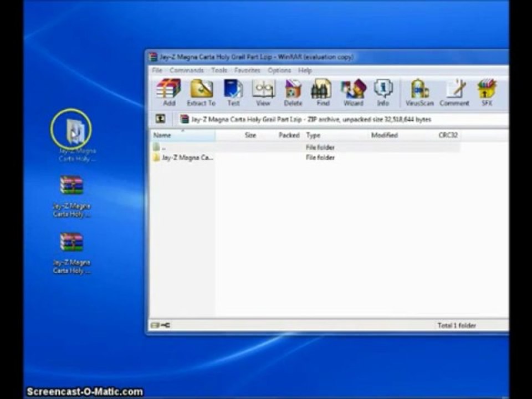This screenshot has height=399, width=532.
Task: Sort by the Name column header
Action: click(183, 135)
